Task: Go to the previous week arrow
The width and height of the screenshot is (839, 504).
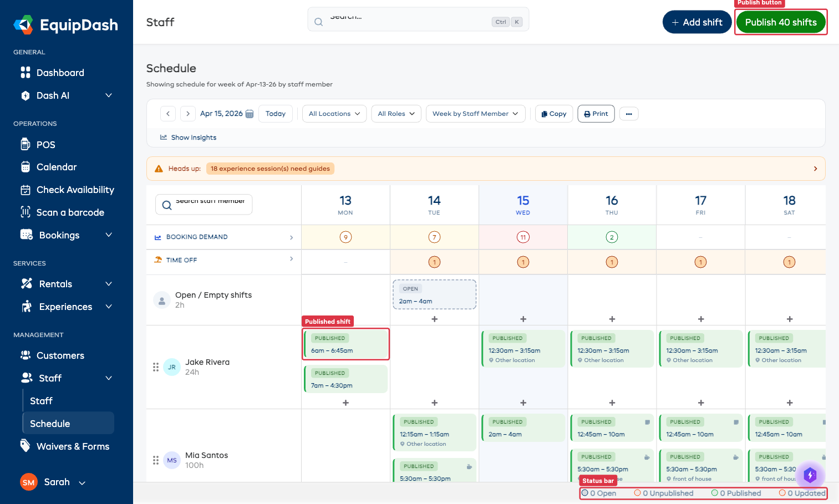Action: click(x=168, y=114)
